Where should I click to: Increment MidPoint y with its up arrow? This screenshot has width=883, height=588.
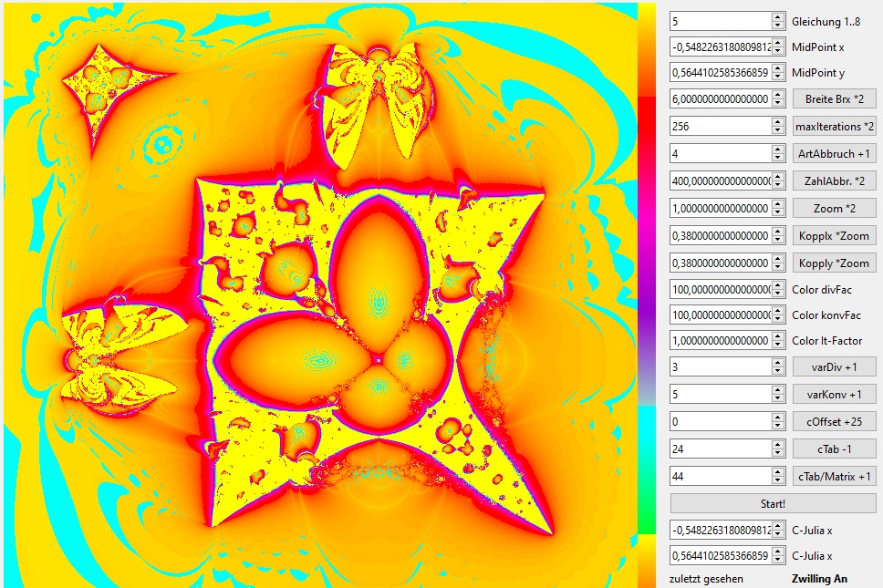coord(778,67)
